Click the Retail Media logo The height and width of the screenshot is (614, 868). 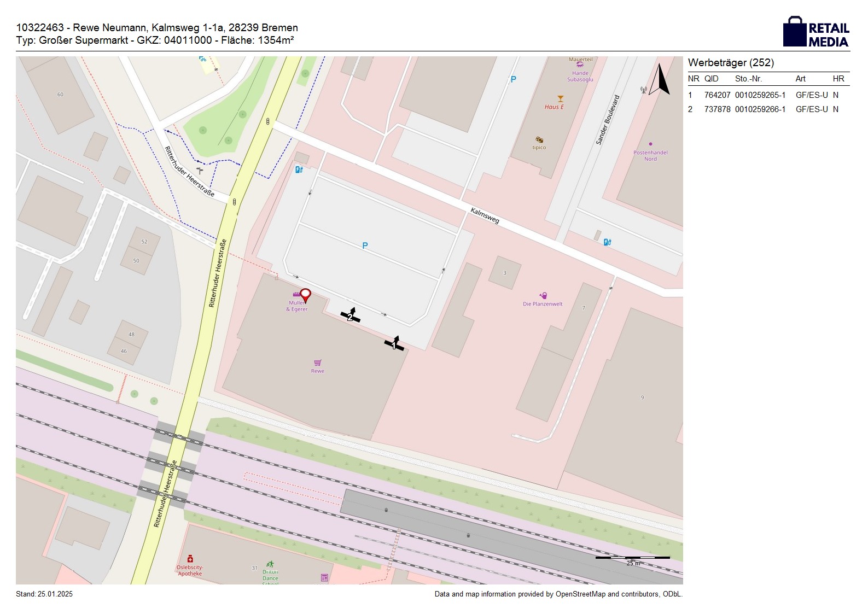(x=816, y=32)
